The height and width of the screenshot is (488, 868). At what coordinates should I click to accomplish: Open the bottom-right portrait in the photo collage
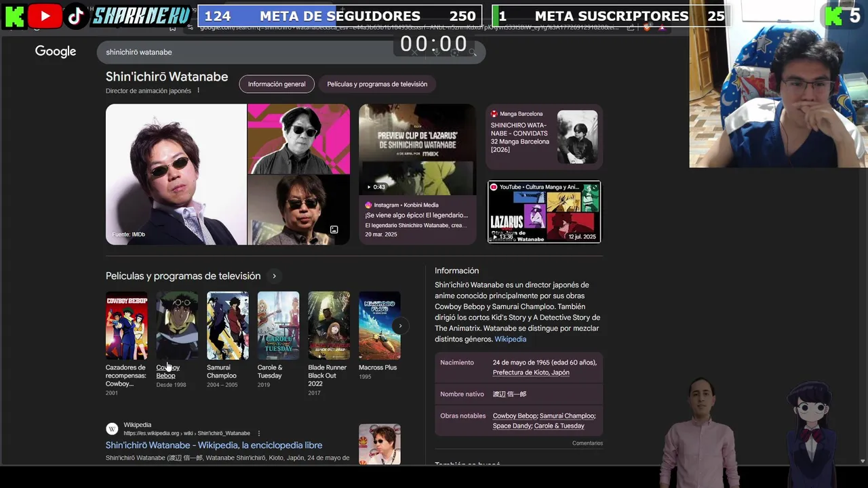[x=299, y=210]
